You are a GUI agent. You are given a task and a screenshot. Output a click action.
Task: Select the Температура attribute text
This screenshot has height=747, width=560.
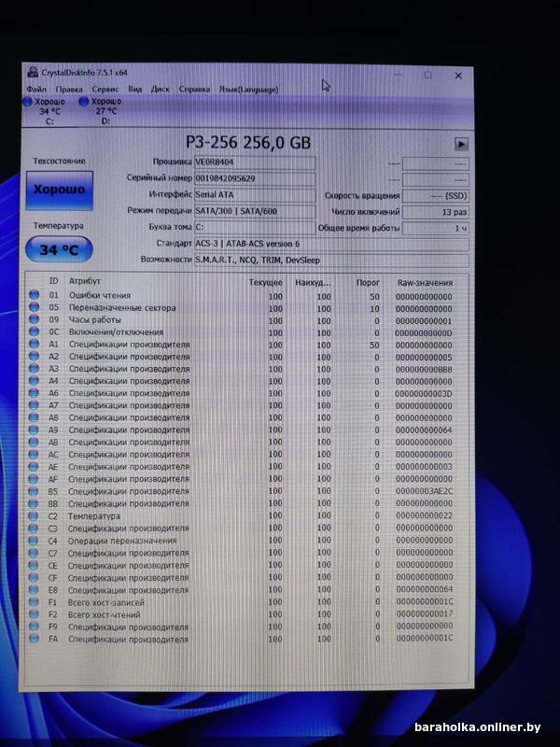tap(94, 516)
